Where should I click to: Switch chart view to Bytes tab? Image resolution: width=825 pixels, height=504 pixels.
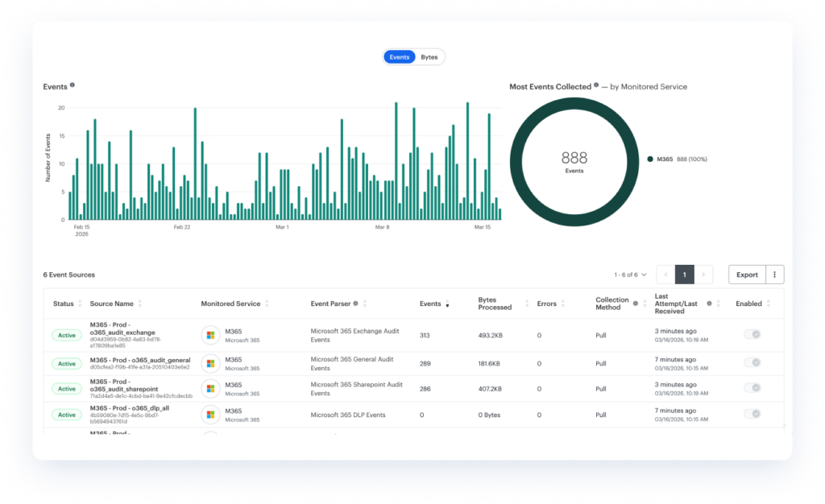429,57
